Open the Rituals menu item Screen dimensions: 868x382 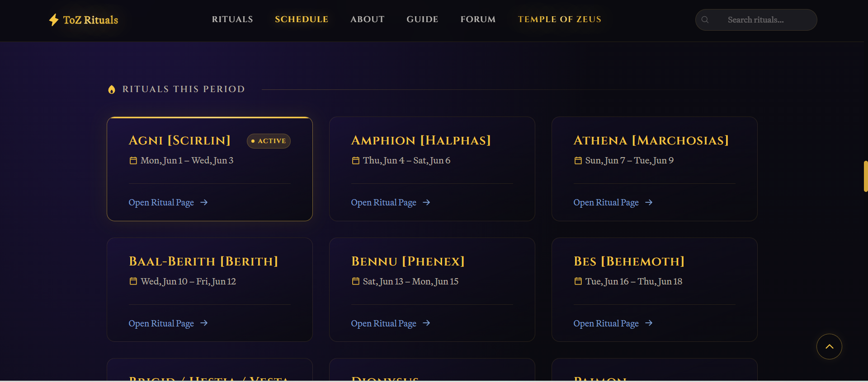pyautogui.click(x=232, y=19)
